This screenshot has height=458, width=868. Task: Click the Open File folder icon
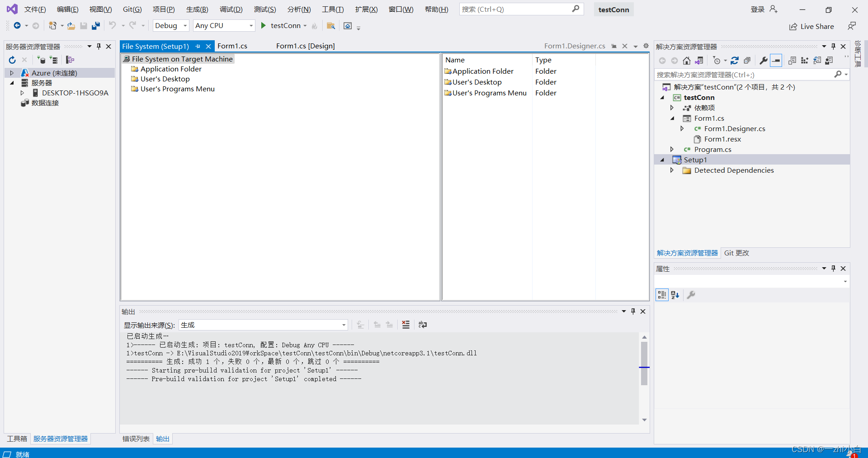coord(71,26)
